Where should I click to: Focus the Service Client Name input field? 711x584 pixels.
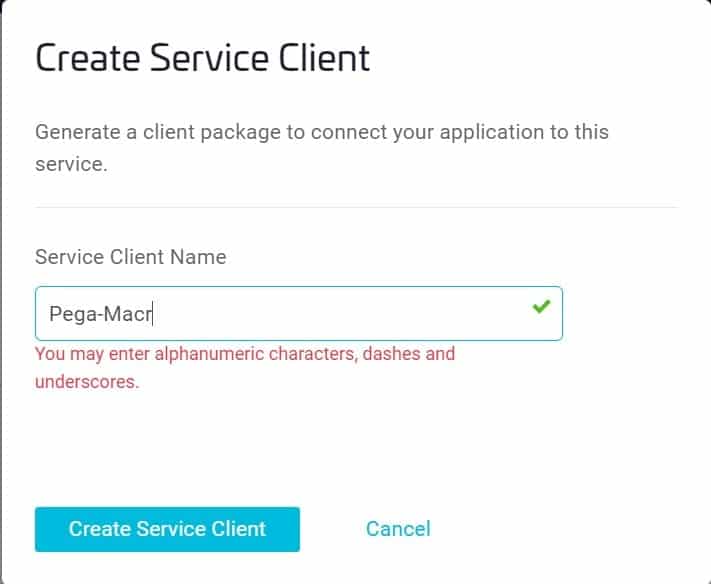pos(298,313)
